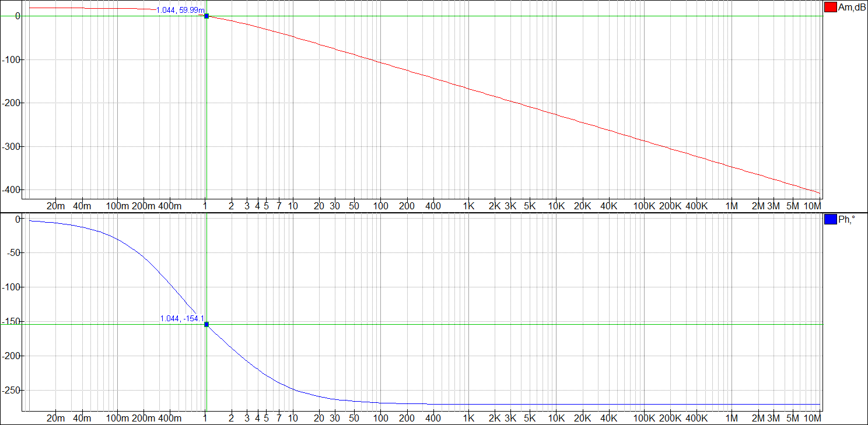Click the 100m frequency label under the phase plot
The height and width of the screenshot is (425, 868).
(117, 419)
